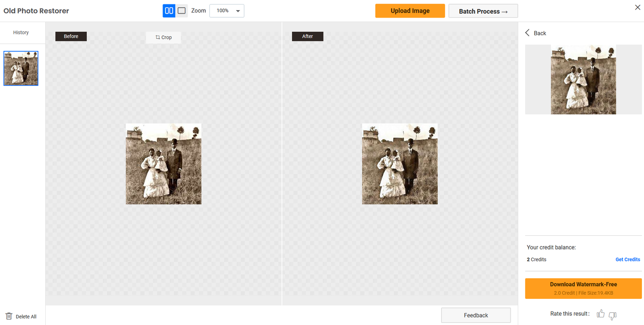
Task: Click the Before label
Action: pyautogui.click(x=71, y=36)
